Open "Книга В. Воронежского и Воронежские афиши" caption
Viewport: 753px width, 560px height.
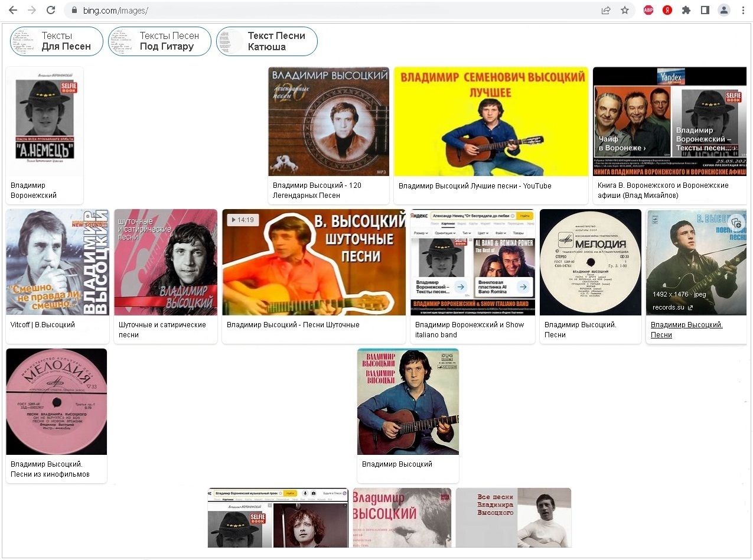(x=663, y=190)
